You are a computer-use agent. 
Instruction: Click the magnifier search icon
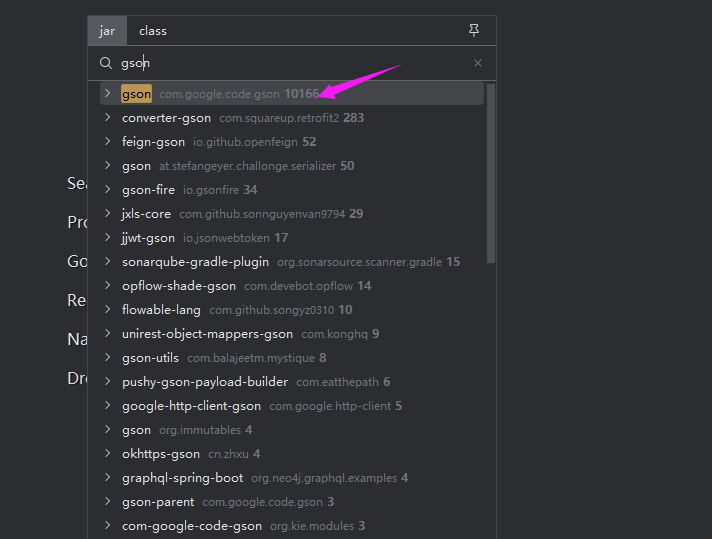coord(106,63)
